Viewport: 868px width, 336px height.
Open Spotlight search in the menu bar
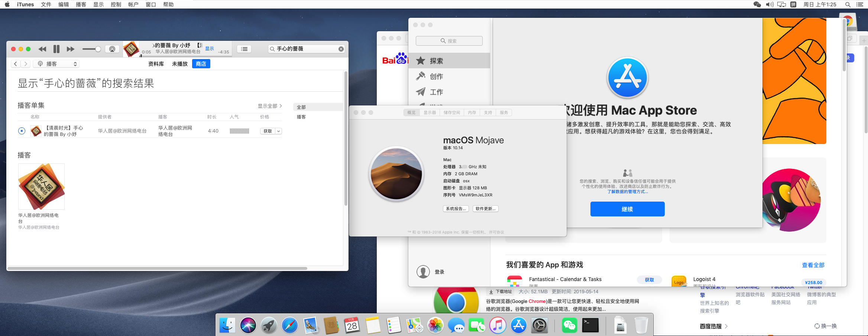pos(848,4)
